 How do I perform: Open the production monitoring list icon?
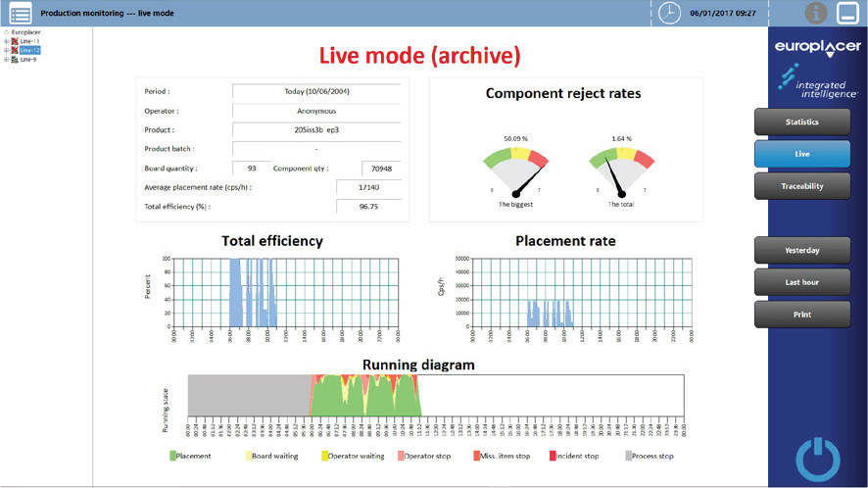pyautogui.click(x=21, y=14)
